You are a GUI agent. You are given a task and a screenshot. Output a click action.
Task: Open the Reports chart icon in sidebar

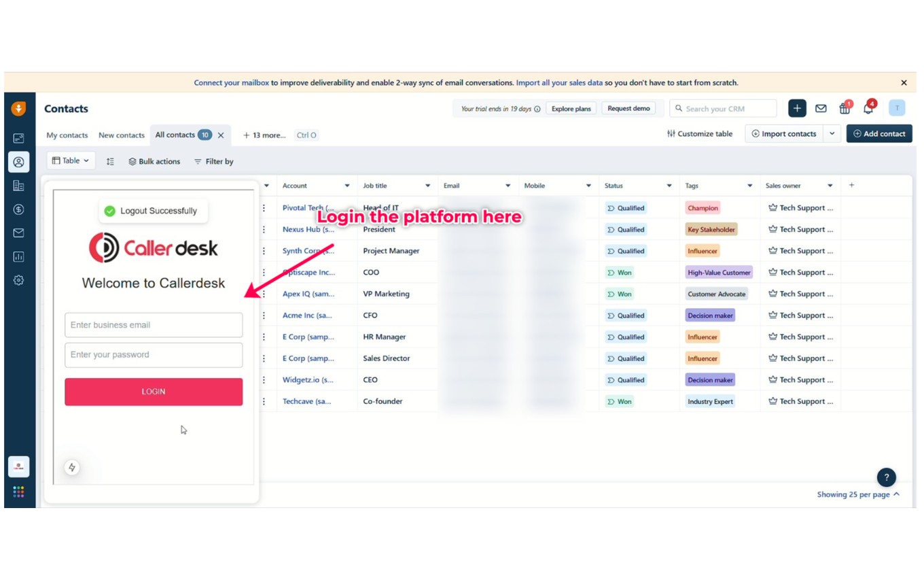click(18, 256)
